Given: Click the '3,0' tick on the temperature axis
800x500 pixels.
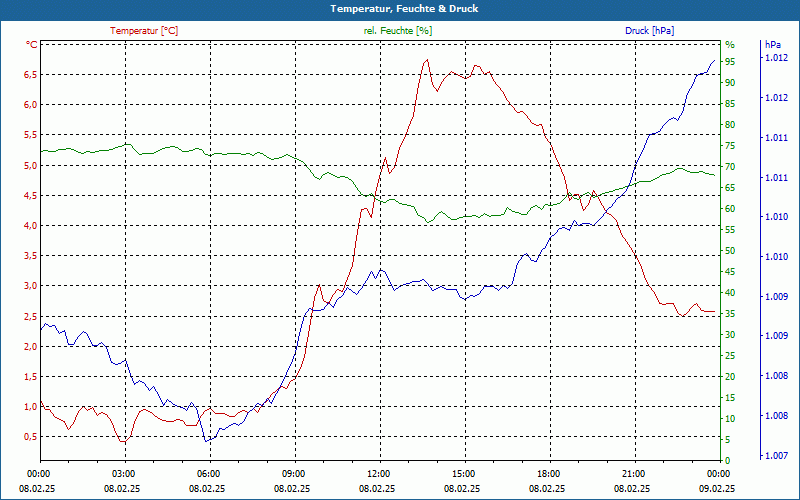Looking at the screenshot, I should coord(31,286).
